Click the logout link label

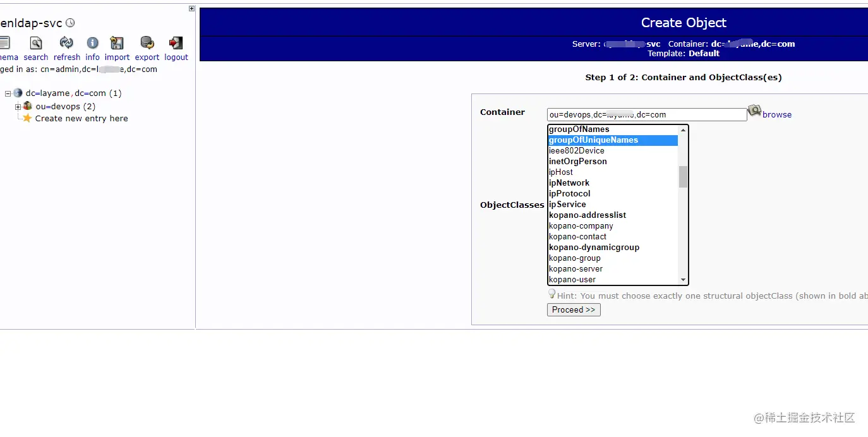176,57
